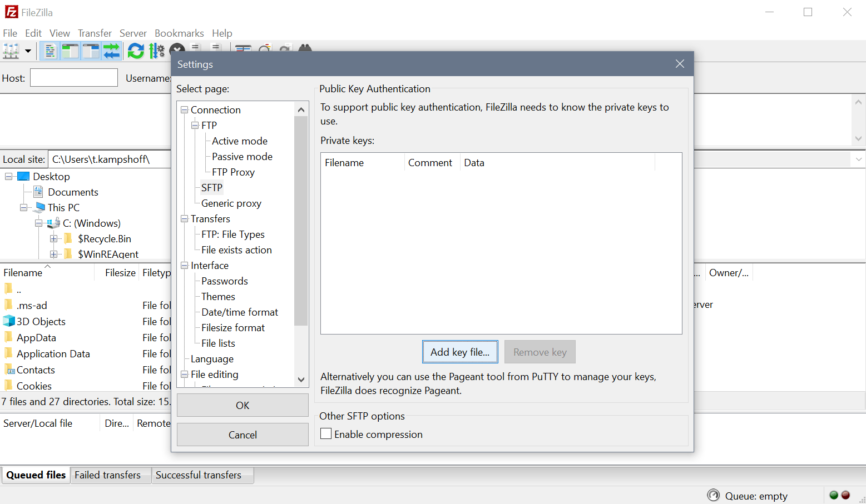Screen dimensions: 866x504
Task: Collapse the File editing node
Action: pos(185,375)
